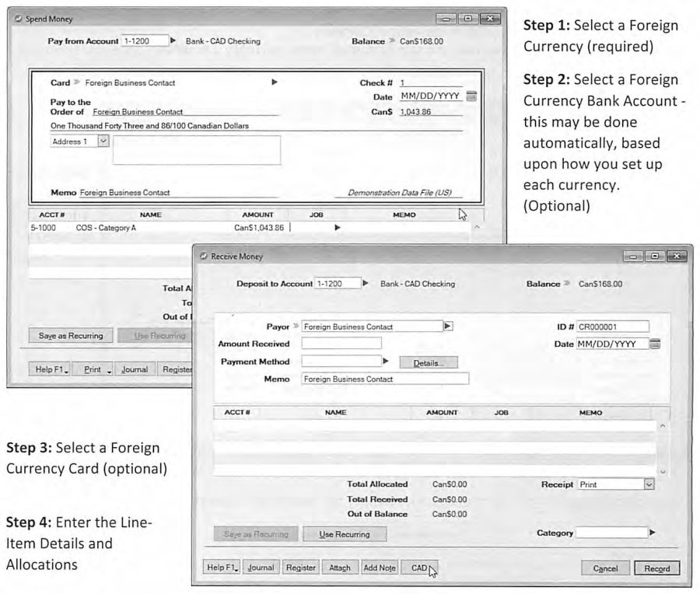Click Journal button in Spend Money window
The width and height of the screenshot is (700, 594).
(135, 369)
